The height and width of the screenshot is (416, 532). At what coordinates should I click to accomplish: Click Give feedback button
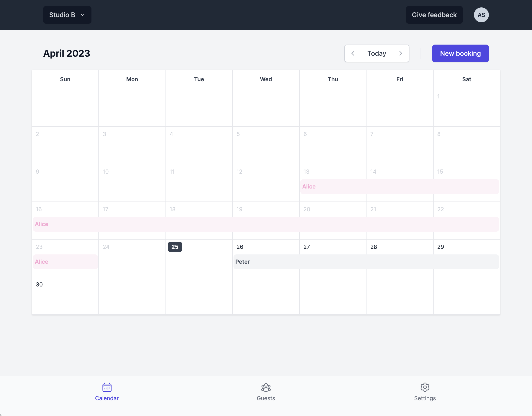click(434, 15)
